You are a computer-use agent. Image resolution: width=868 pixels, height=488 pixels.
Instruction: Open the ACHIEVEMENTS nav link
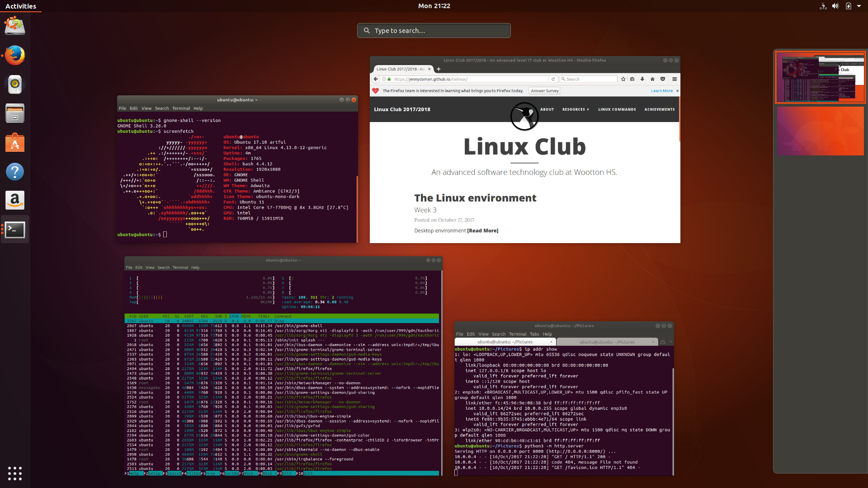pos(660,109)
